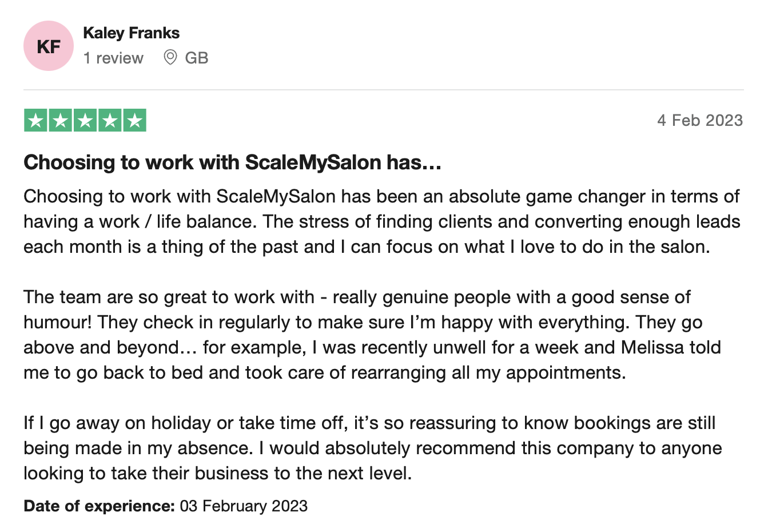Viewport: 764px width, 532px height.
Task: Open Kaley Franks reviewer profile
Action: click(x=131, y=33)
